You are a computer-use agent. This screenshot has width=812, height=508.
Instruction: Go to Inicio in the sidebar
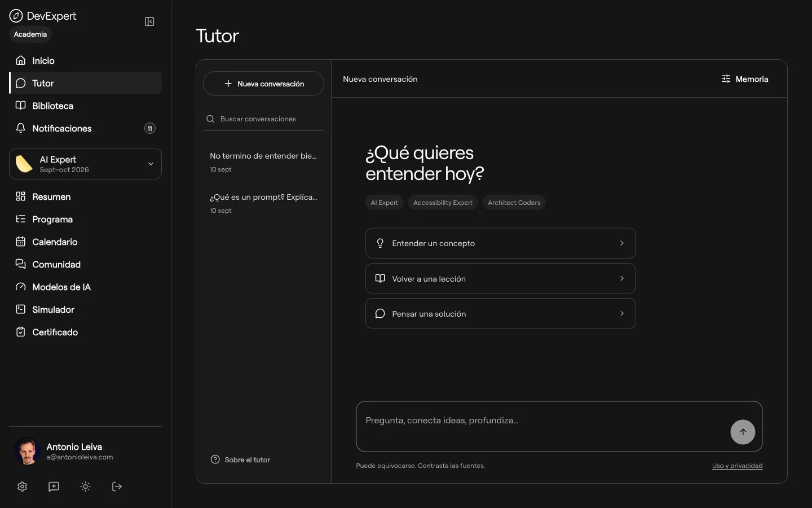pyautogui.click(x=86, y=60)
